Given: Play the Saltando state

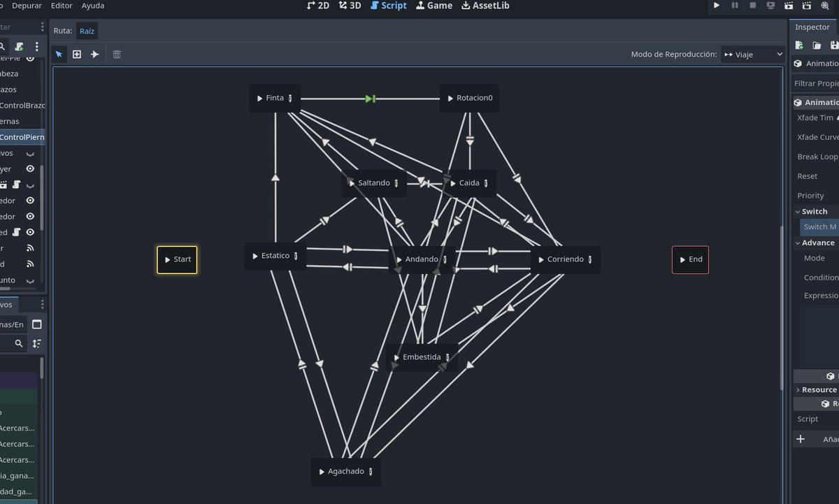Looking at the screenshot, I should (x=352, y=183).
